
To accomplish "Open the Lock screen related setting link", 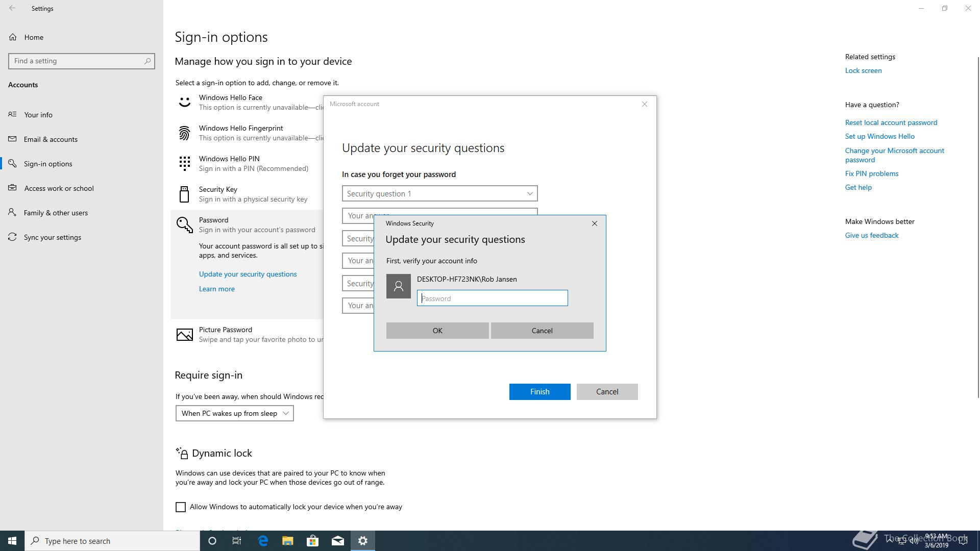I will click(x=863, y=70).
